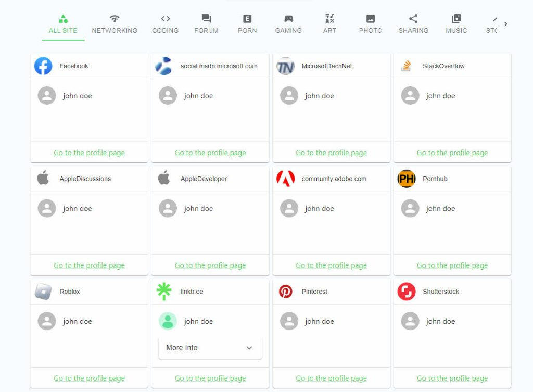The image size is (533, 392).
Task: Click the Facebook logo icon
Action: pos(43,66)
